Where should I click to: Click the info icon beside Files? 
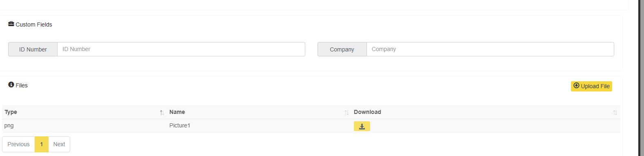(x=11, y=85)
